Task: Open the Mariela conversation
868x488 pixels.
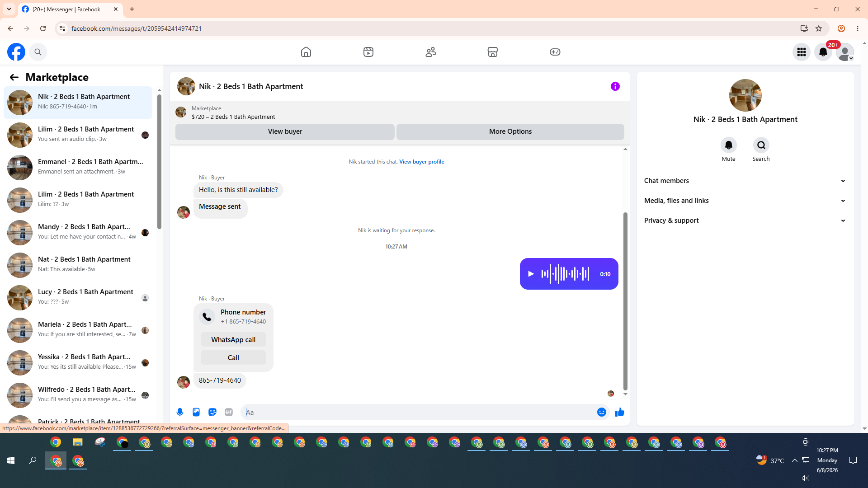Action: (x=78, y=330)
